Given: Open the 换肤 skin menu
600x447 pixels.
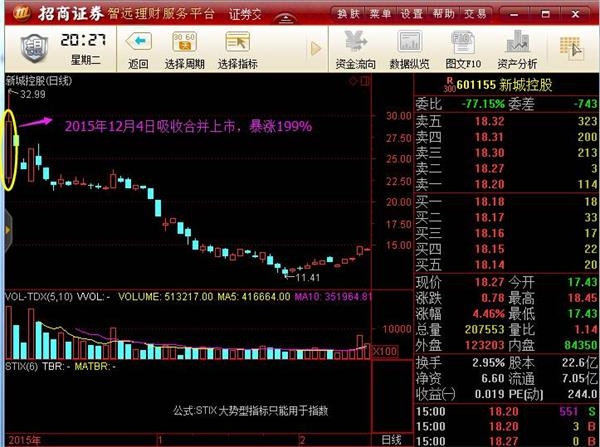Looking at the screenshot, I should pyautogui.click(x=349, y=14).
